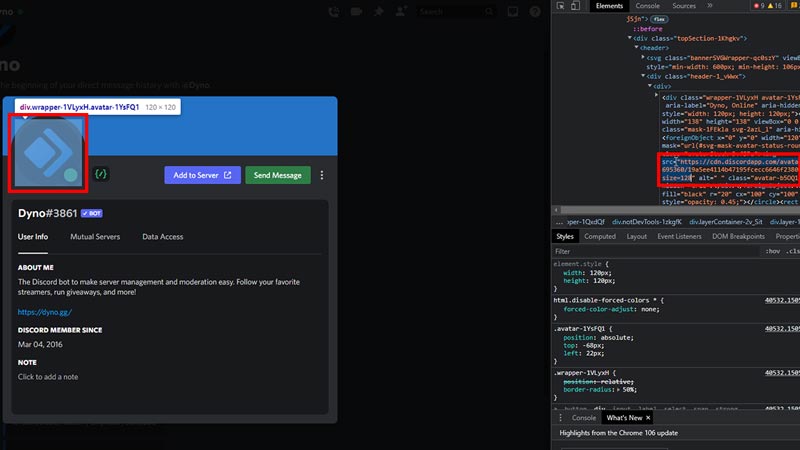Click the Filter field in Styles pane
Image resolution: width=800 pixels, height=450 pixels.
click(x=656, y=251)
